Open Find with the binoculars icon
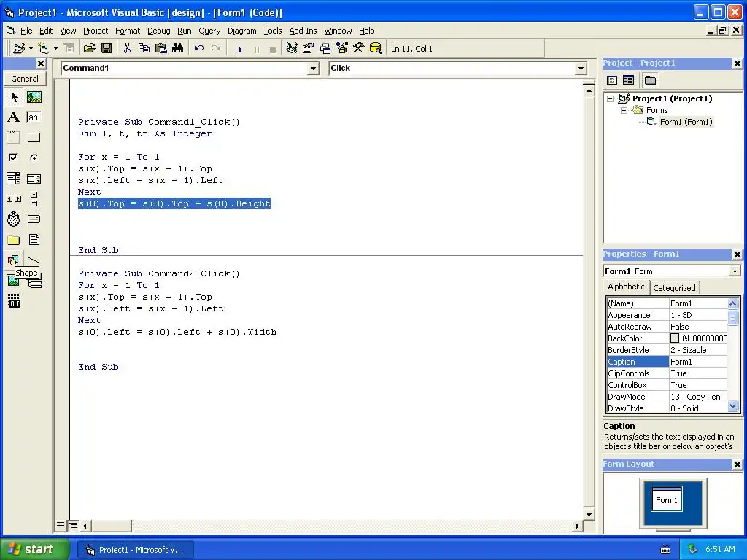 pos(178,48)
